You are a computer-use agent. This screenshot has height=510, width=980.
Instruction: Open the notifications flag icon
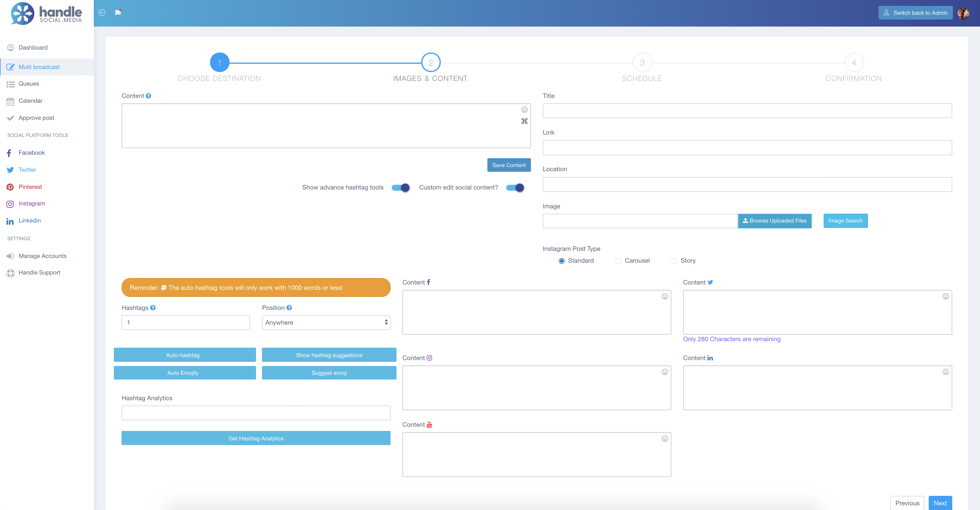click(x=118, y=13)
